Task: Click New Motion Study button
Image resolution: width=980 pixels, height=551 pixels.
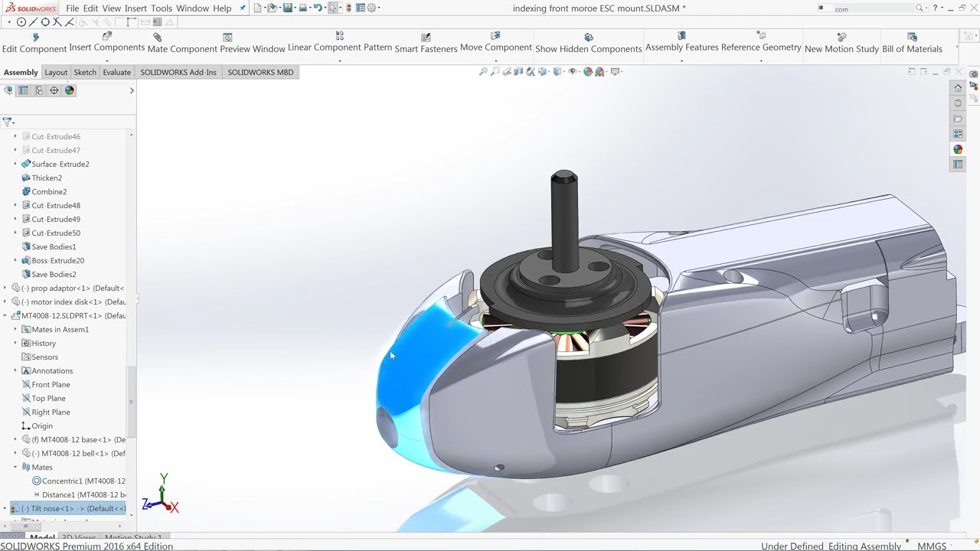Action: 841,37
